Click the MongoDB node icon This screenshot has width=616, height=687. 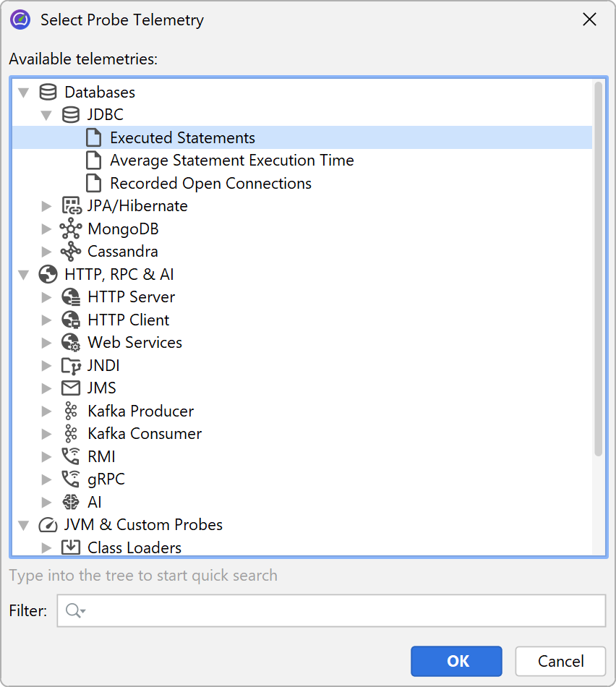(71, 229)
